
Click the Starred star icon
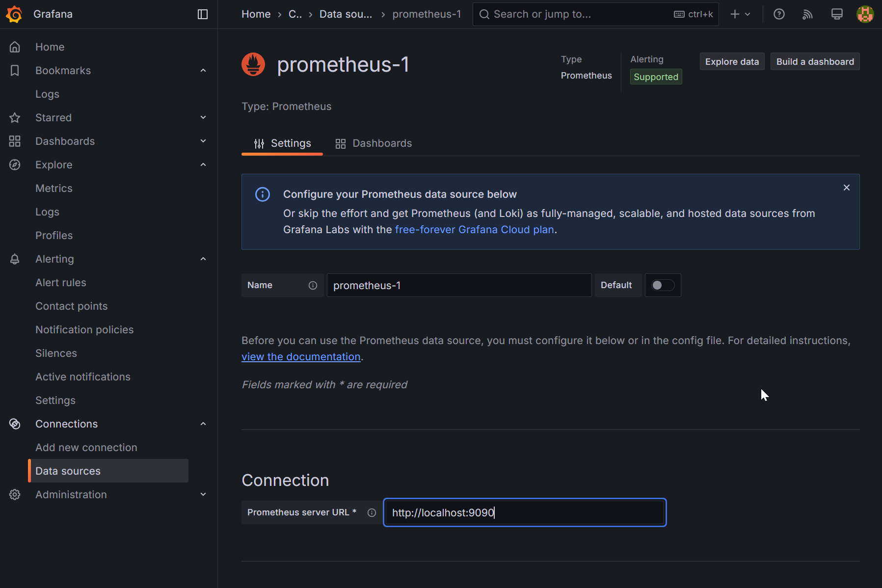pos(15,118)
